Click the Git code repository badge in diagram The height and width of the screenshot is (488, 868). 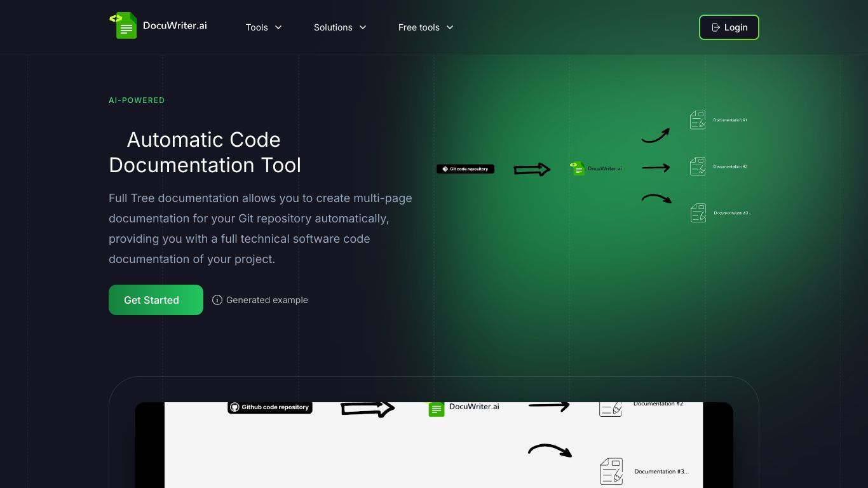465,169
